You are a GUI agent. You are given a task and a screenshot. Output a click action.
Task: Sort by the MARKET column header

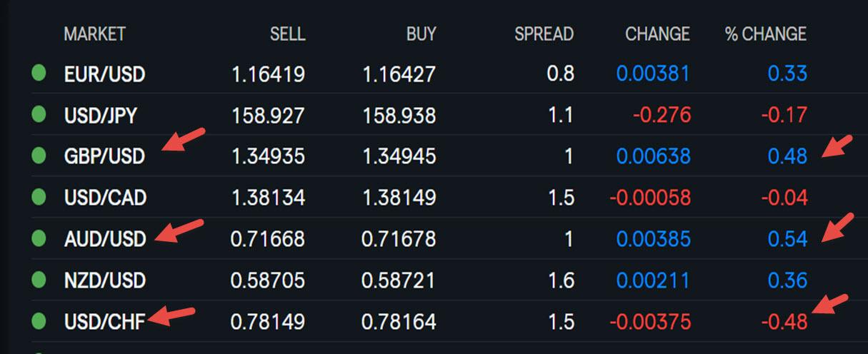coord(94,34)
